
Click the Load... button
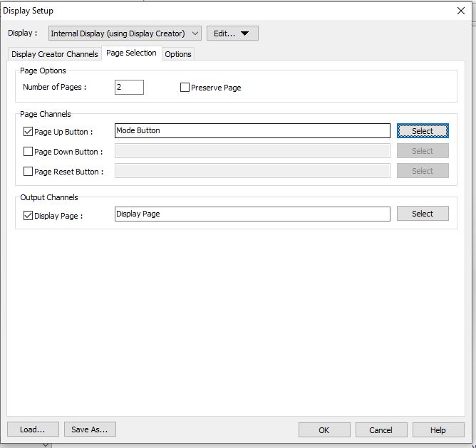pos(33,429)
